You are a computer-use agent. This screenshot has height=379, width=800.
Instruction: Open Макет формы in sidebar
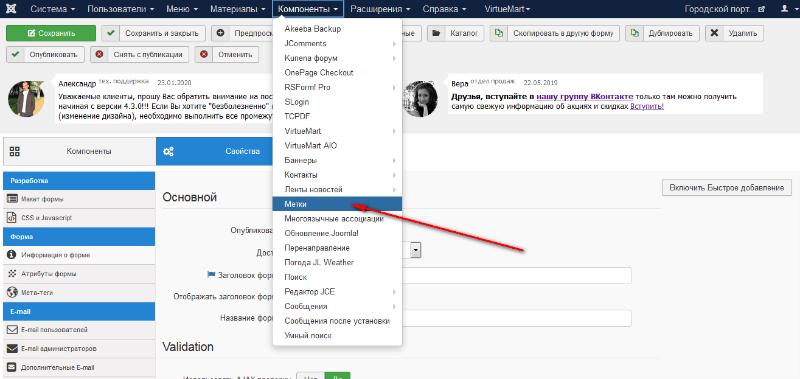(x=79, y=199)
